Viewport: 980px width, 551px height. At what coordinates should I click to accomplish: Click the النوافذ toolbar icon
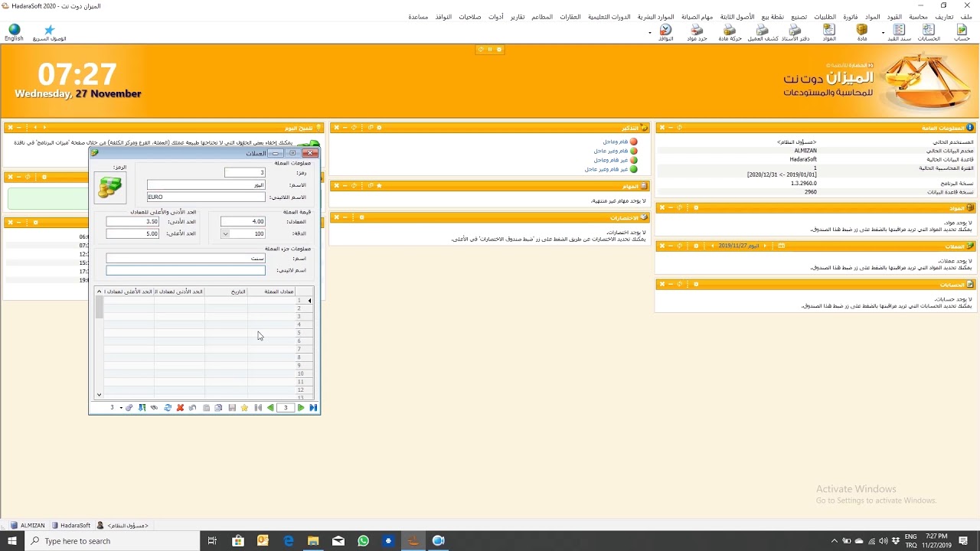pos(665,32)
